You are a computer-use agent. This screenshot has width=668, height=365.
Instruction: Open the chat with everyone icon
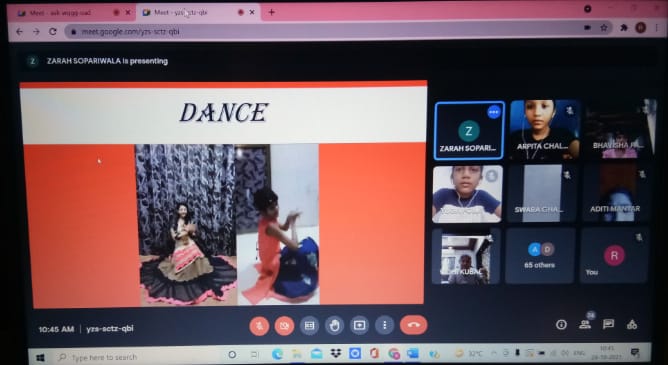[608, 325]
